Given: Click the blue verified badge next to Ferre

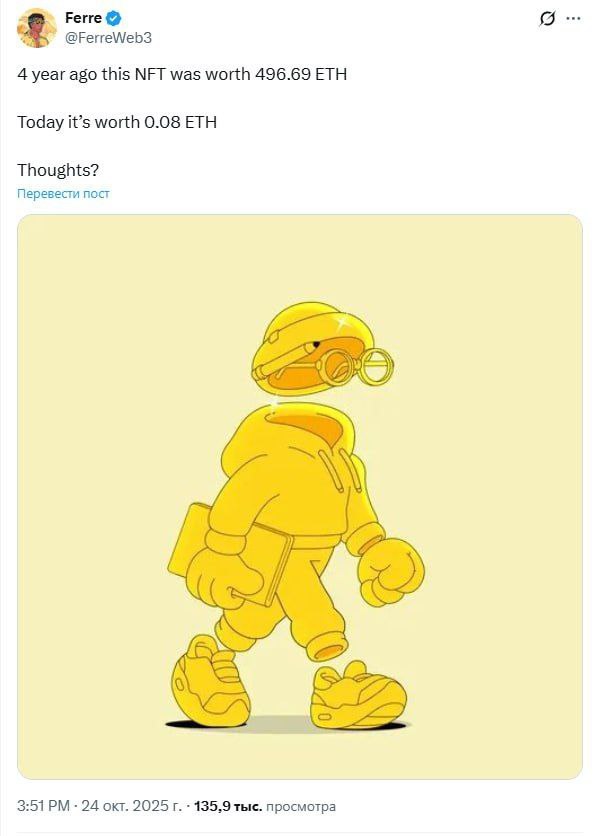Looking at the screenshot, I should point(113,18).
